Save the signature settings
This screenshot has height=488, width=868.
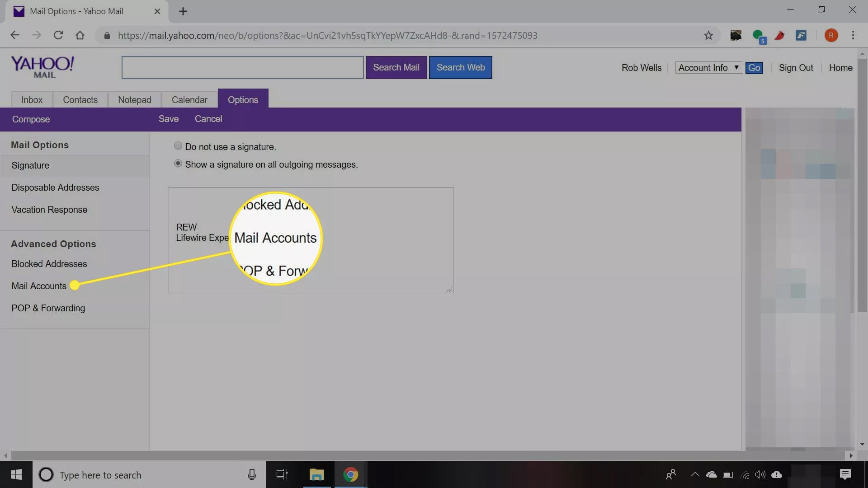click(168, 119)
